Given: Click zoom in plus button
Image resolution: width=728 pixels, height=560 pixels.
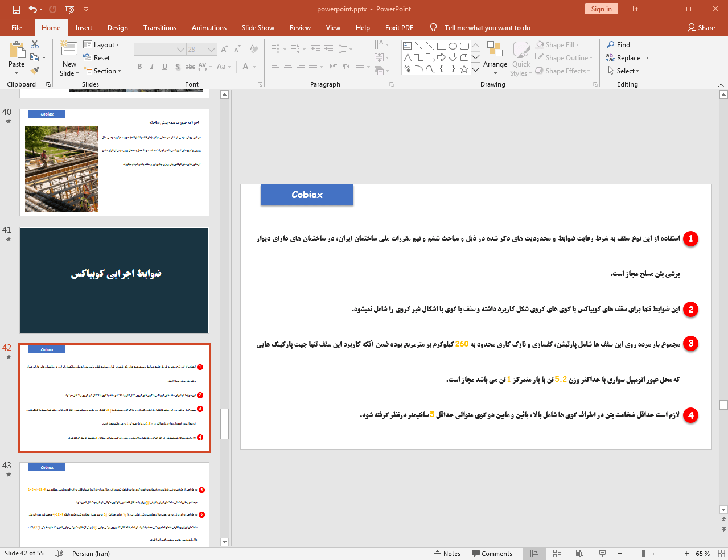Looking at the screenshot, I should click(x=686, y=554).
